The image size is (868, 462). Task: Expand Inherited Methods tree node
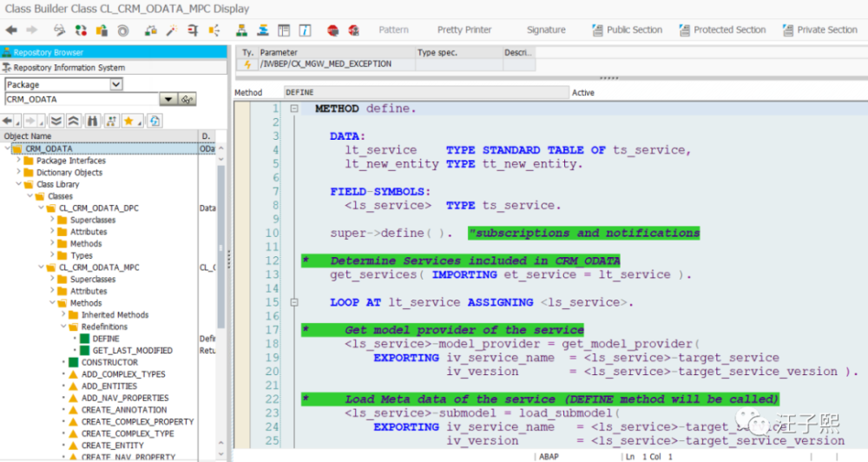[x=64, y=315]
